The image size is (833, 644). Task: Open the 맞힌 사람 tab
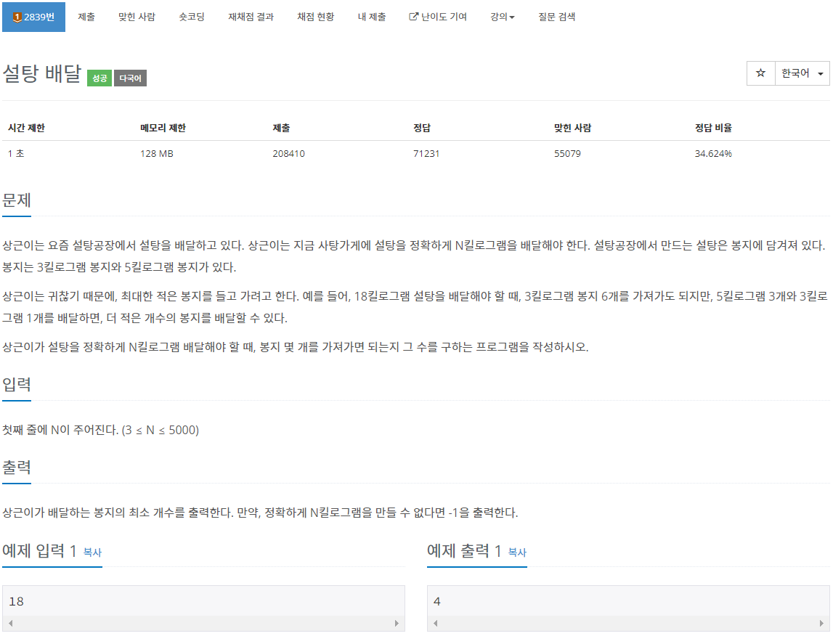pyautogui.click(x=137, y=17)
